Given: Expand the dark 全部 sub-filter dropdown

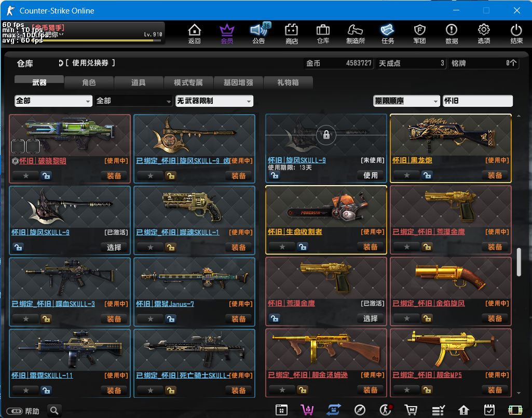Looking at the screenshot, I should tap(134, 101).
